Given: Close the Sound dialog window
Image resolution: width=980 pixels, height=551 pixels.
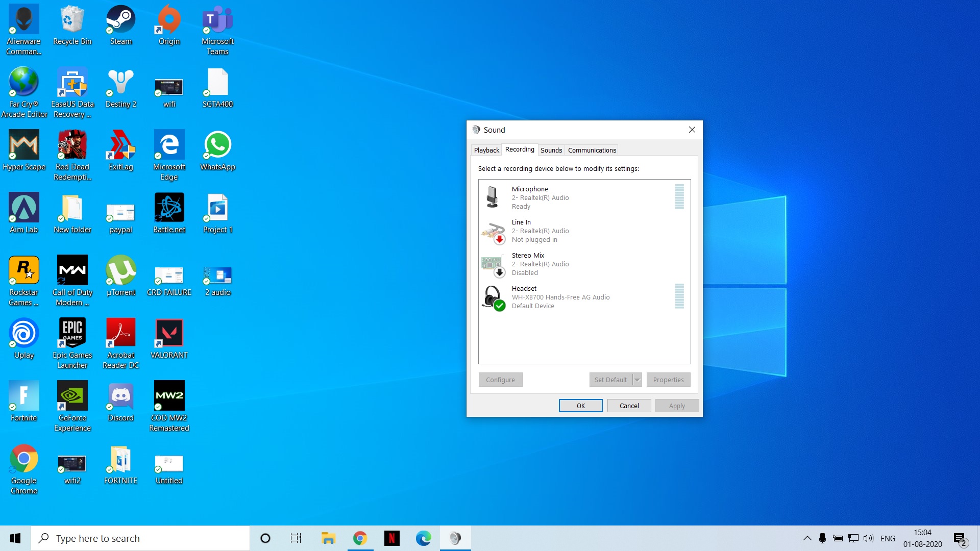Looking at the screenshot, I should click(692, 130).
